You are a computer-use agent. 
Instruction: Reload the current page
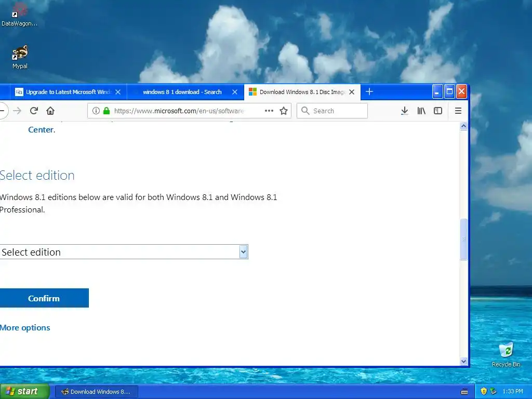(34, 111)
